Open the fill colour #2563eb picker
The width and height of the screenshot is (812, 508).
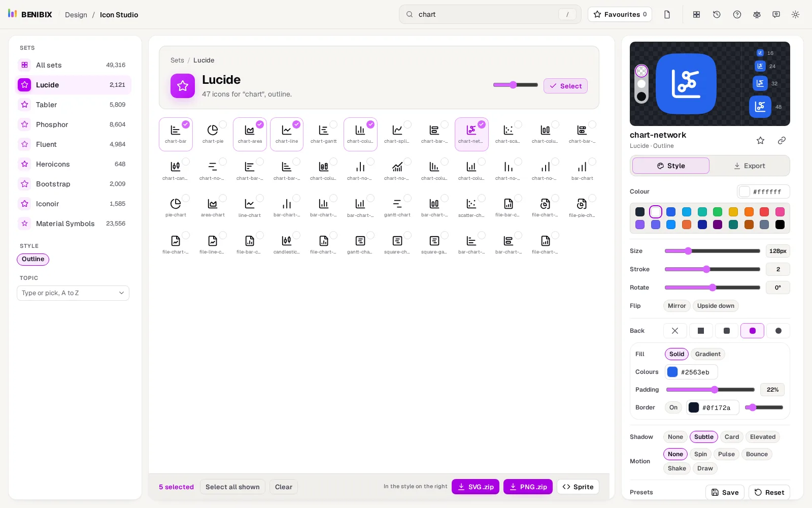click(691, 372)
